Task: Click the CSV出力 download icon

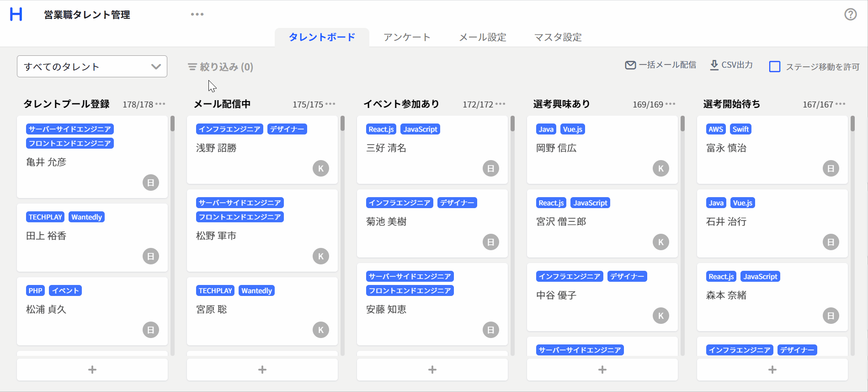Action: pos(714,65)
